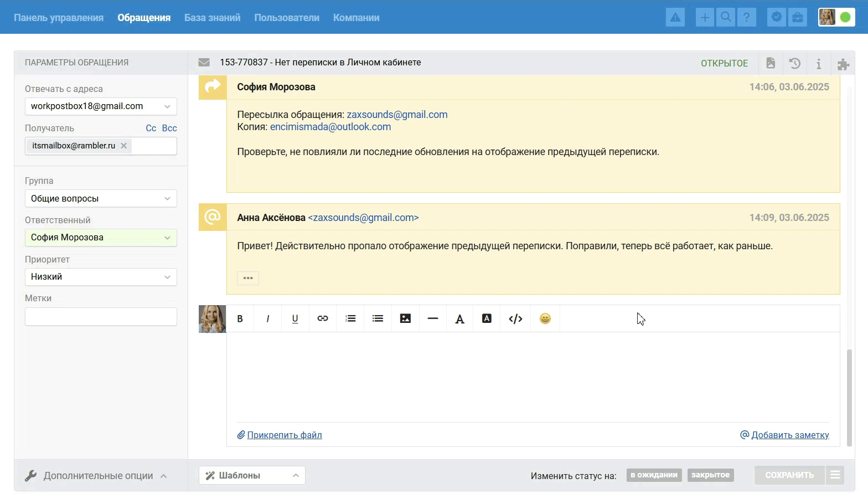This screenshot has width=868, height=504.
Task: Click the Bold formatting icon
Action: (x=240, y=318)
